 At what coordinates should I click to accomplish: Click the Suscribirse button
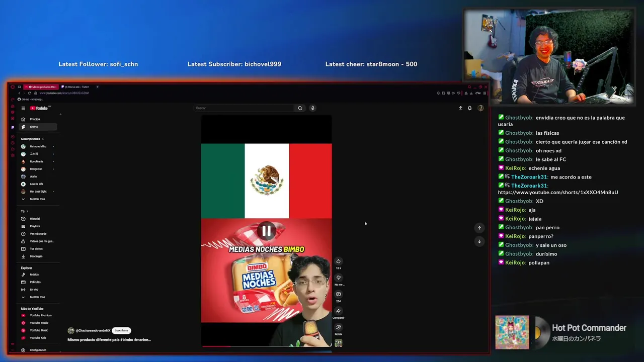(121, 330)
